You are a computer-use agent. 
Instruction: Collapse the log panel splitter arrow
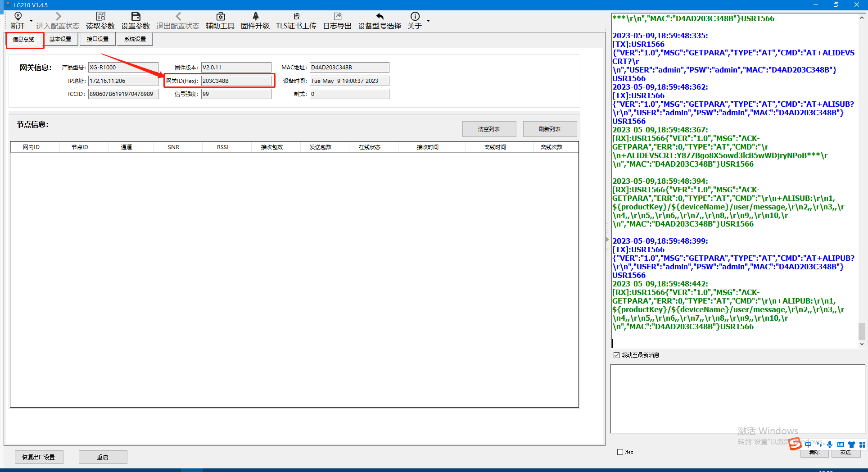click(x=607, y=239)
